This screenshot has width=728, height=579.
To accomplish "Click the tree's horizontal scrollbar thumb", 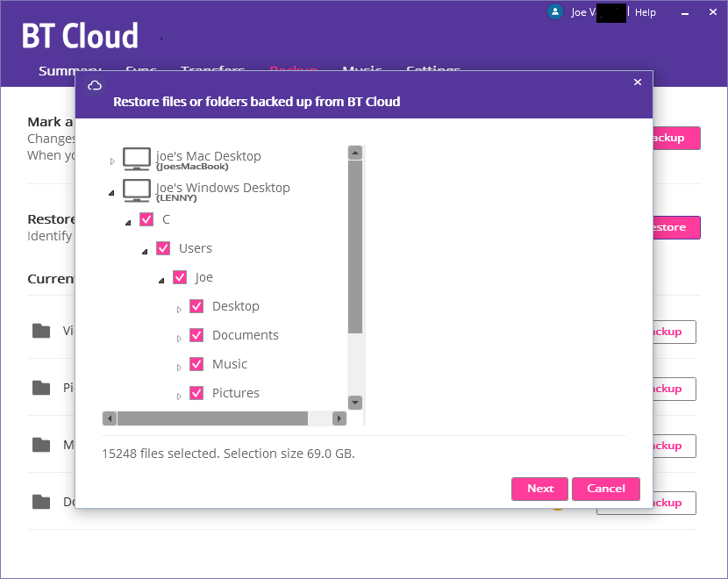I will click(x=212, y=418).
